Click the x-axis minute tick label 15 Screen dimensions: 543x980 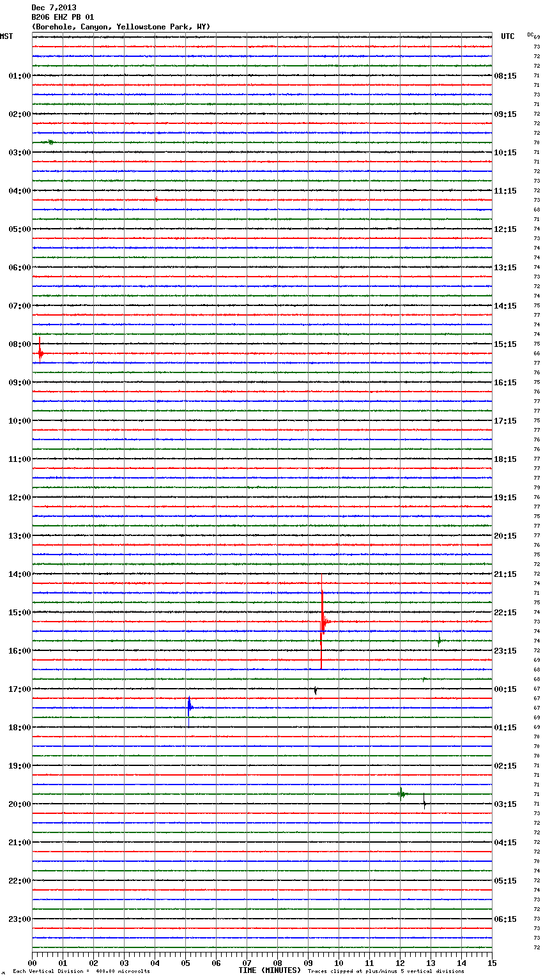[x=492, y=963]
